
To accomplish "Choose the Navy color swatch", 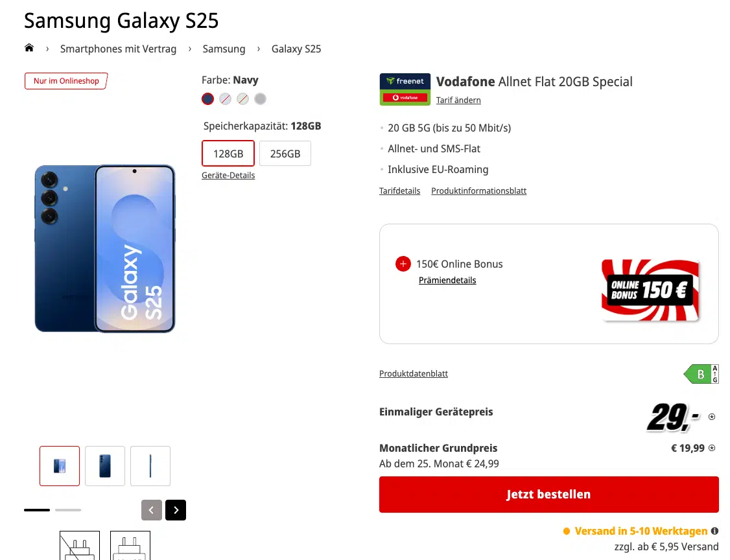I will point(207,99).
